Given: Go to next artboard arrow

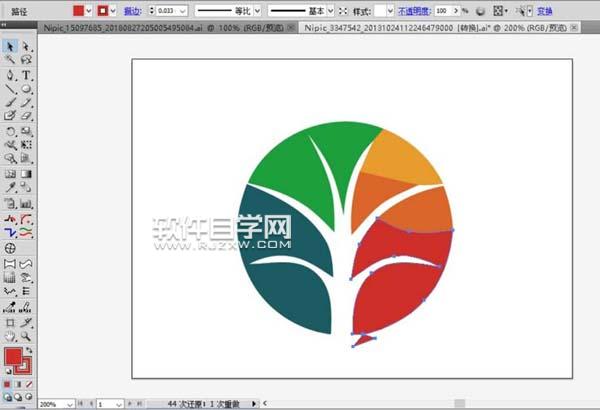Looking at the screenshot, I should (130, 403).
